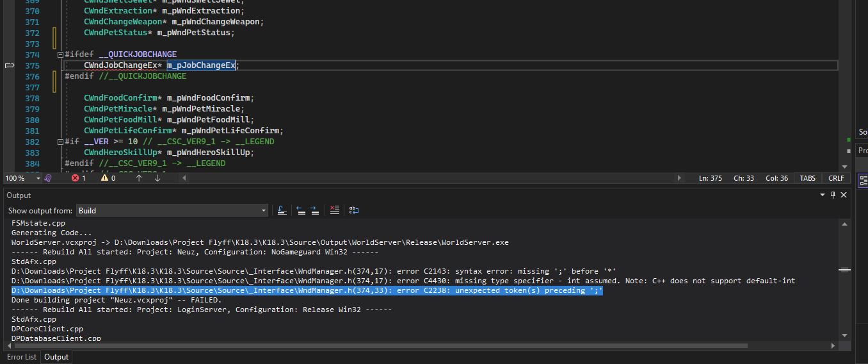Click m_pJobChangeEx identifier on line 375

pyautogui.click(x=201, y=65)
